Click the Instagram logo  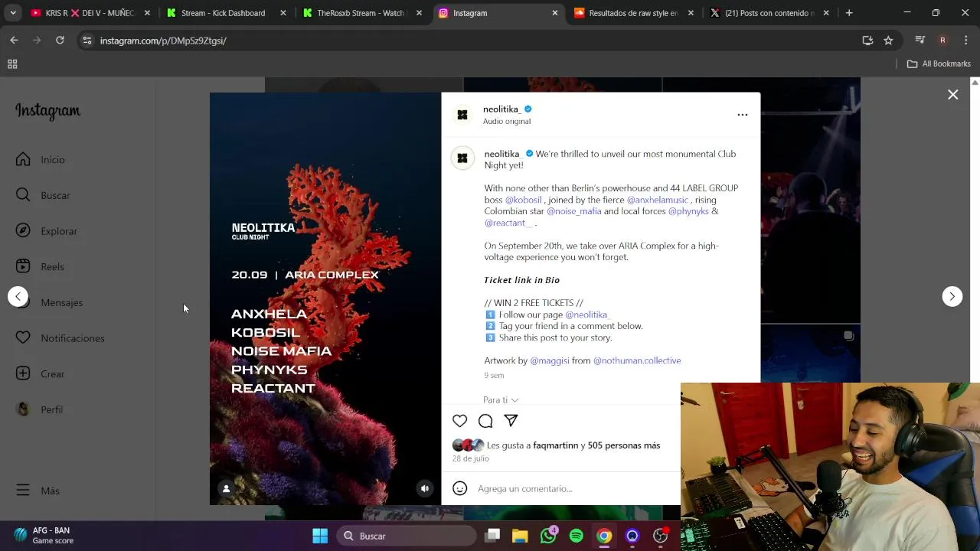coord(47,112)
